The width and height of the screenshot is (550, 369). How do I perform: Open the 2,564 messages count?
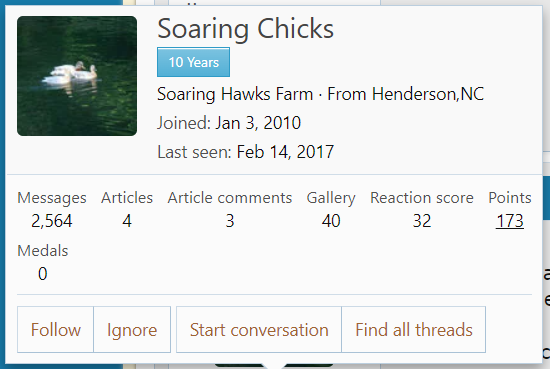point(52,221)
